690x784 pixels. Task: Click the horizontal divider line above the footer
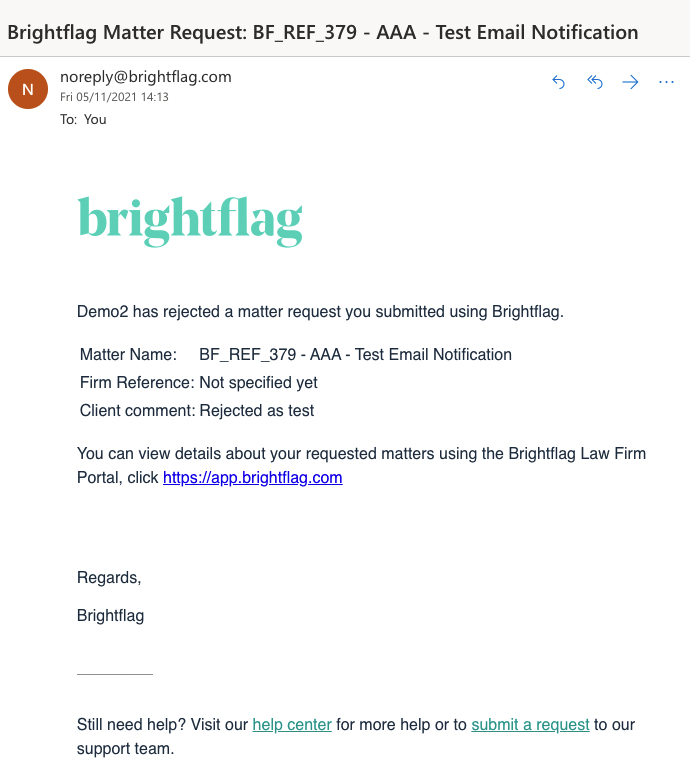coord(115,675)
